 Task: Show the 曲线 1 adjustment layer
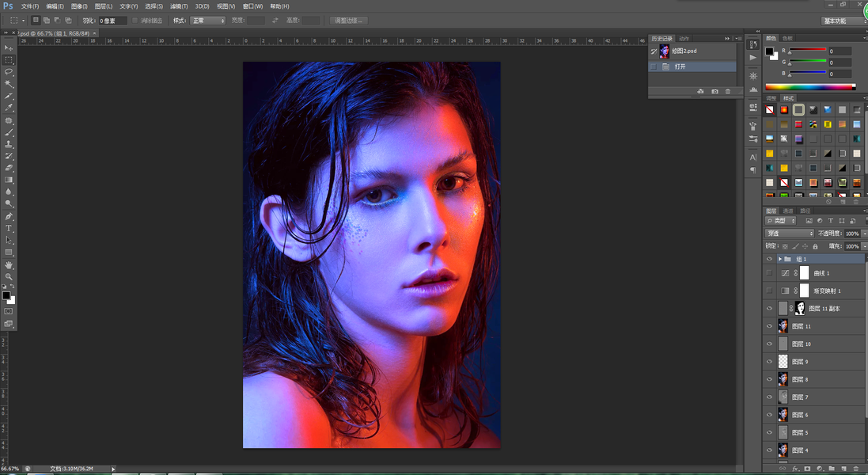[x=769, y=273]
